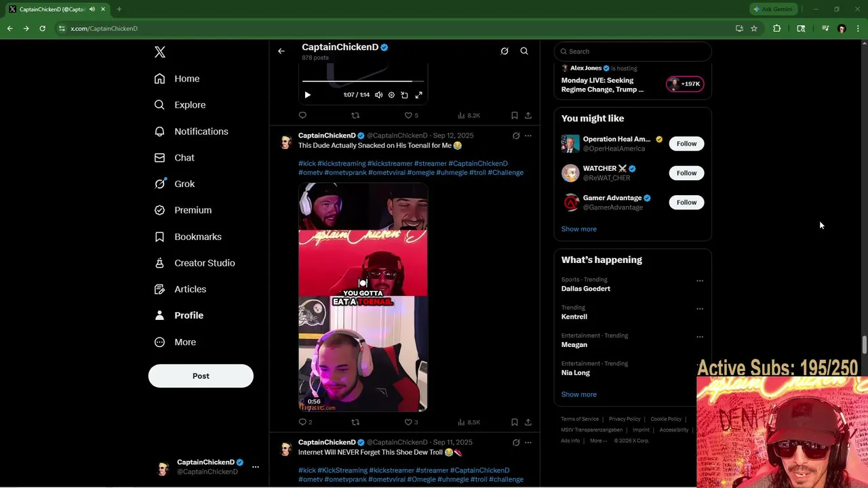Open Nia Long trending topic
868x488 pixels.
pyautogui.click(x=575, y=373)
